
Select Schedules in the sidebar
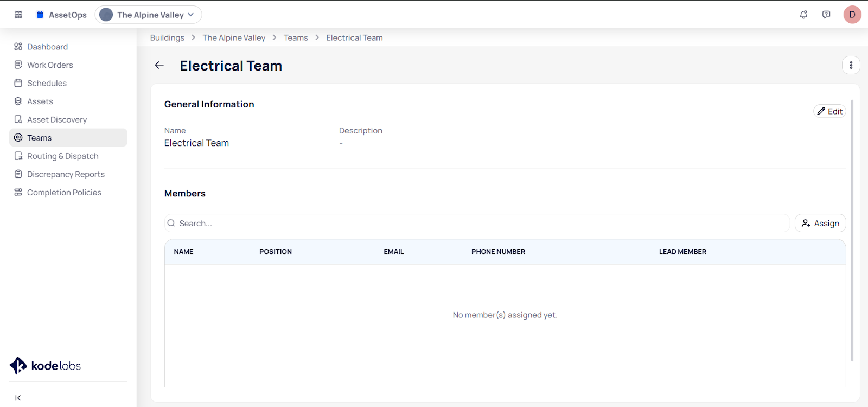pyautogui.click(x=47, y=83)
